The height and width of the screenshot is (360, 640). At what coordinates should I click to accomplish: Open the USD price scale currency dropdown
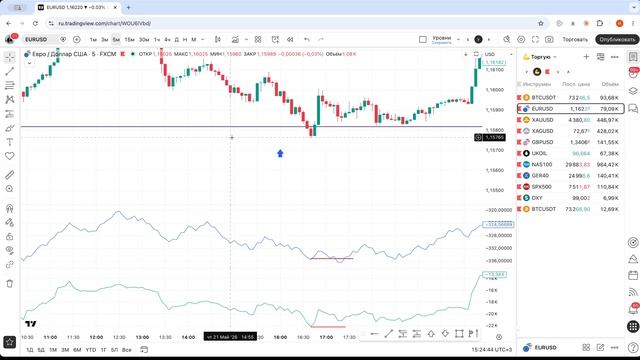pos(498,54)
